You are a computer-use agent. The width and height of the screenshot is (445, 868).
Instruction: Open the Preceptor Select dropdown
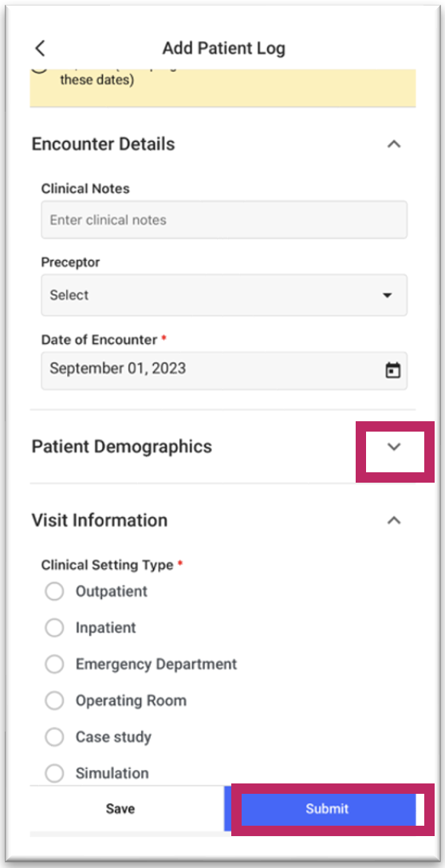pos(224,295)
